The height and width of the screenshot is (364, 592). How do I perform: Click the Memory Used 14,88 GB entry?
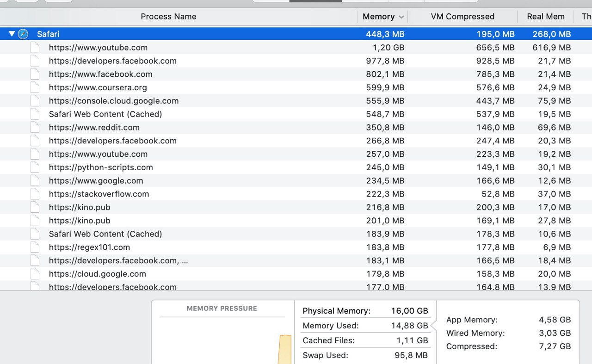tap(365, 326)
